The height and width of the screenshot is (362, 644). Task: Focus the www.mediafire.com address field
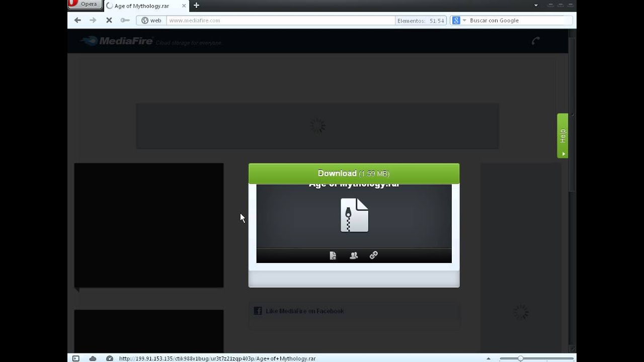(281, 21)
